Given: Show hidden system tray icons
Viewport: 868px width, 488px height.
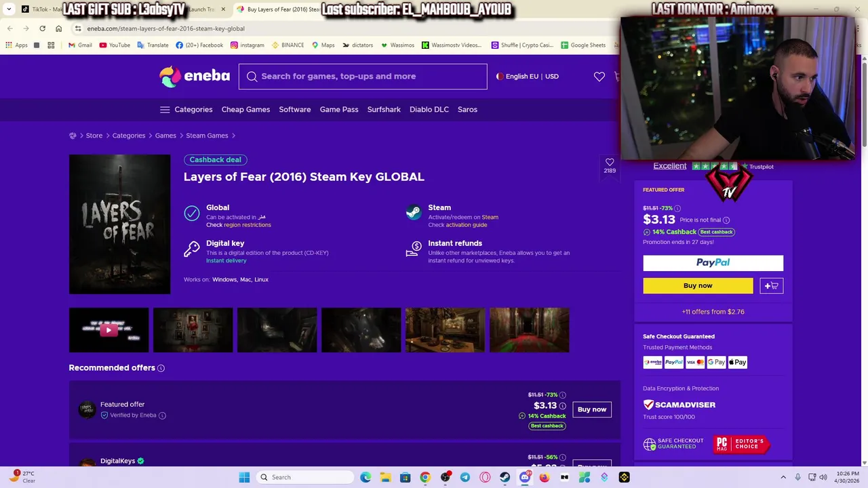Looking at the screenshot, I should pos(783,477).
